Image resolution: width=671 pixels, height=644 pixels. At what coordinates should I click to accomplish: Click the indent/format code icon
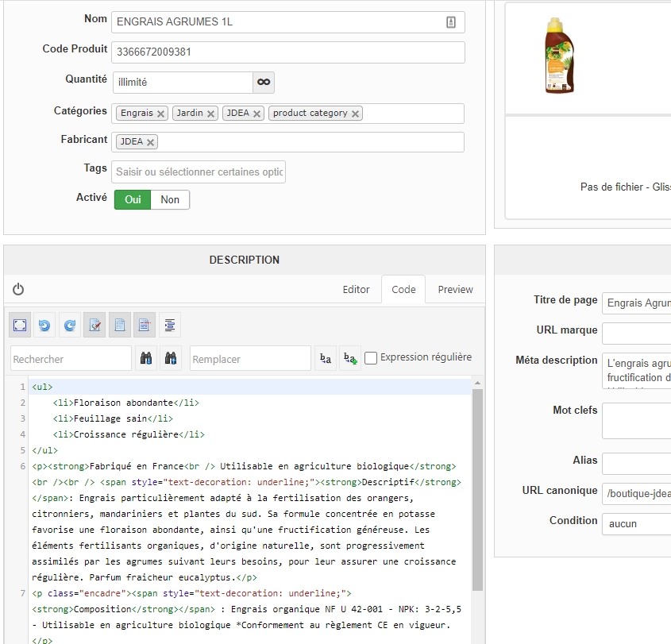pyautogui.click(x=170, y=325)
